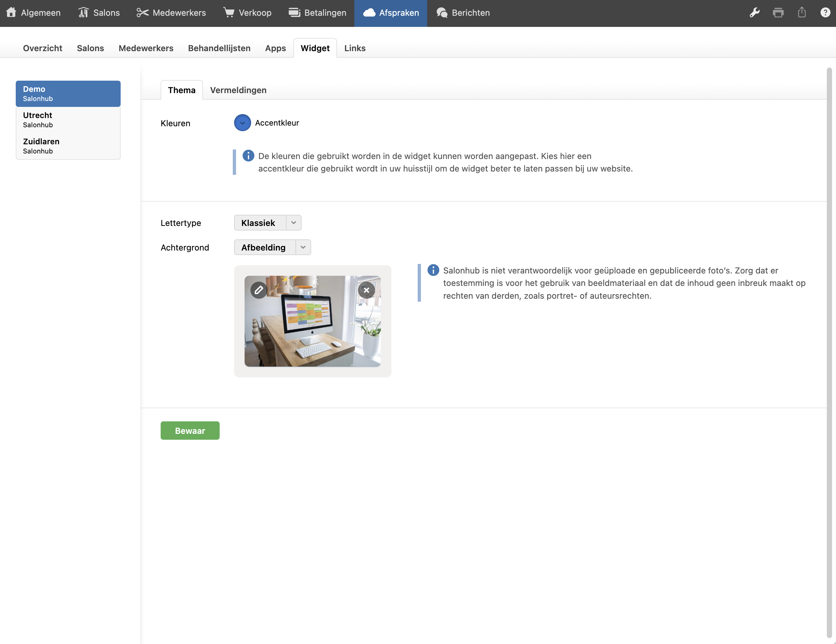Image resolution: width=836 pixels, height=644 pixels.
Task: Expand the Lettertype Klassiek dropdown
Action: coord(294,223)
